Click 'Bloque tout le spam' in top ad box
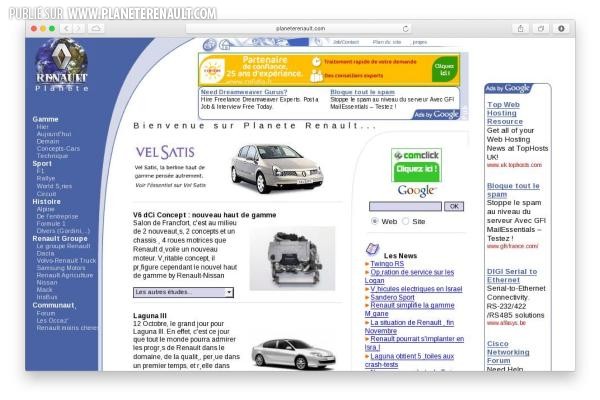 pyautogui.click(x=362, y=92)
